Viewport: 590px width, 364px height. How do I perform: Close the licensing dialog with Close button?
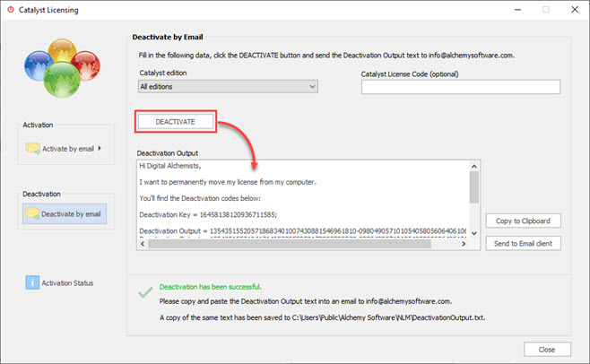point(547,350)
